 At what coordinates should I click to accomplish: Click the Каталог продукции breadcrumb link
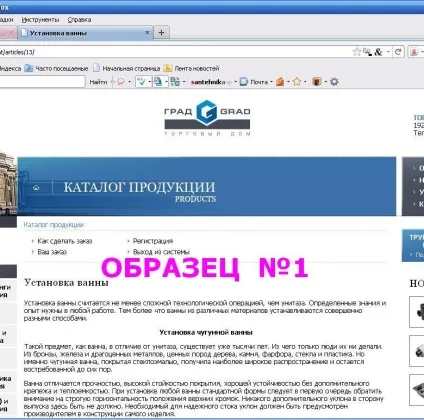click(54, 225)
